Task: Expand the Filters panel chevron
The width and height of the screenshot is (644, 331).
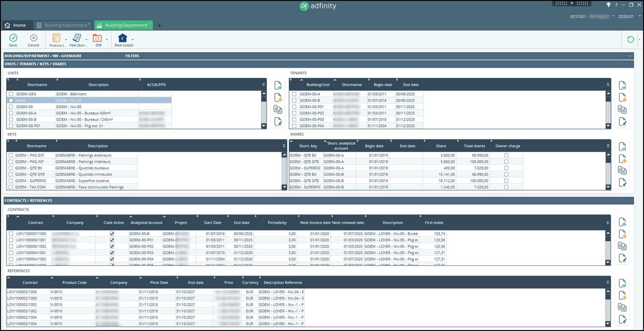Action: (630, 55)
